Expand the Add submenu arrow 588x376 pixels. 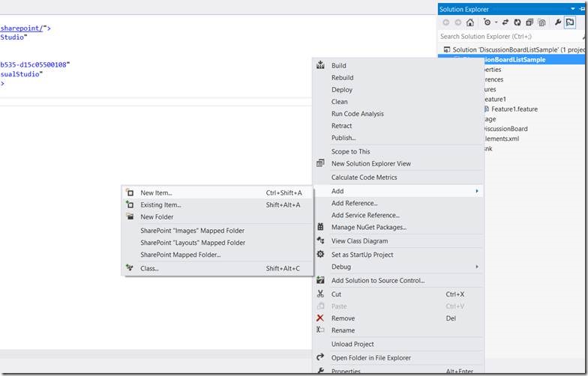tap(477, 191)
